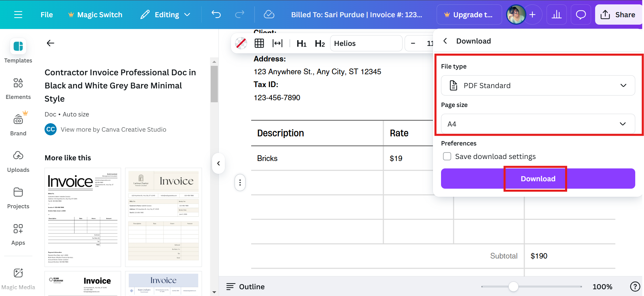This screenshot has width=644, height=296.
Task: Open the hamburger main menu
Action: point(18,15)
